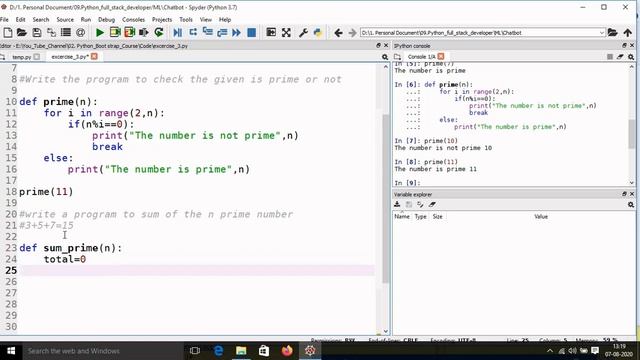Reset variables with refresh-pencil icon in Variable explorer
Image resolution: width=640 pixels, height=360 pixels.
420,204
